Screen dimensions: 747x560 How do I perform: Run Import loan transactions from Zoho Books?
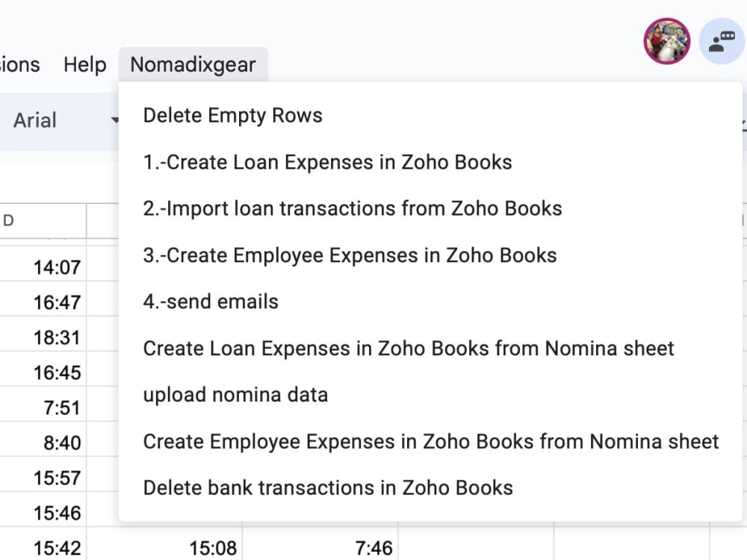click(x=353, y=208)
